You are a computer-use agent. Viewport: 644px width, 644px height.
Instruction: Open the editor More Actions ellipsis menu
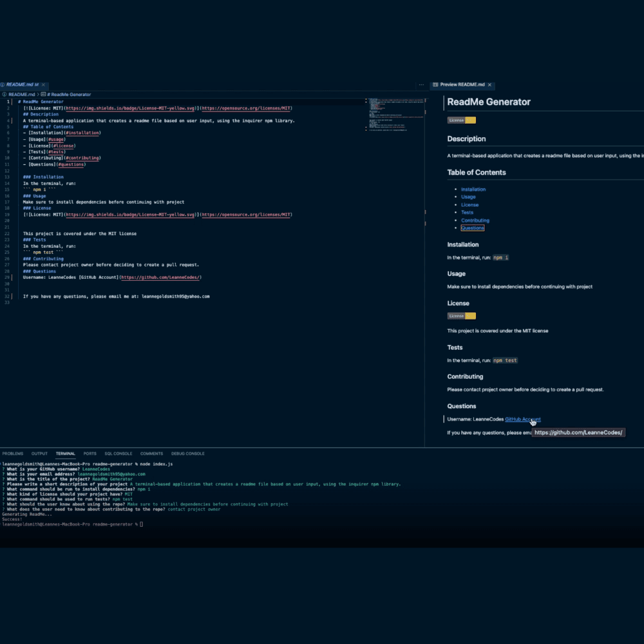(x=421, y=84)
